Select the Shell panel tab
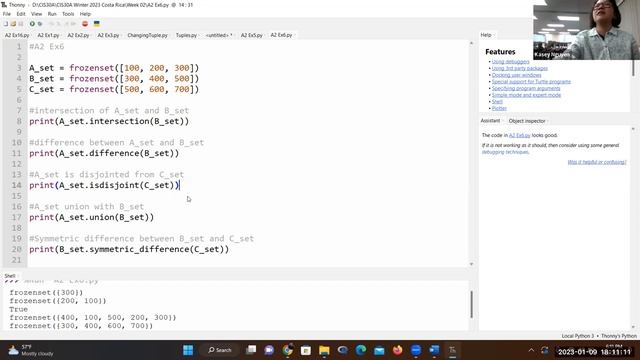Viewport: 640px width, 360px height. (10, 276)
